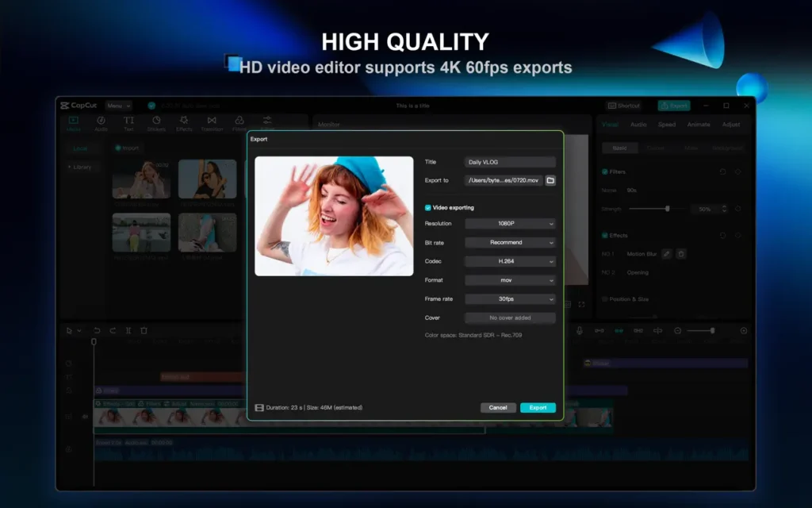
Task: Toggle the Effects checkbox
Action: tap(604, 235)
